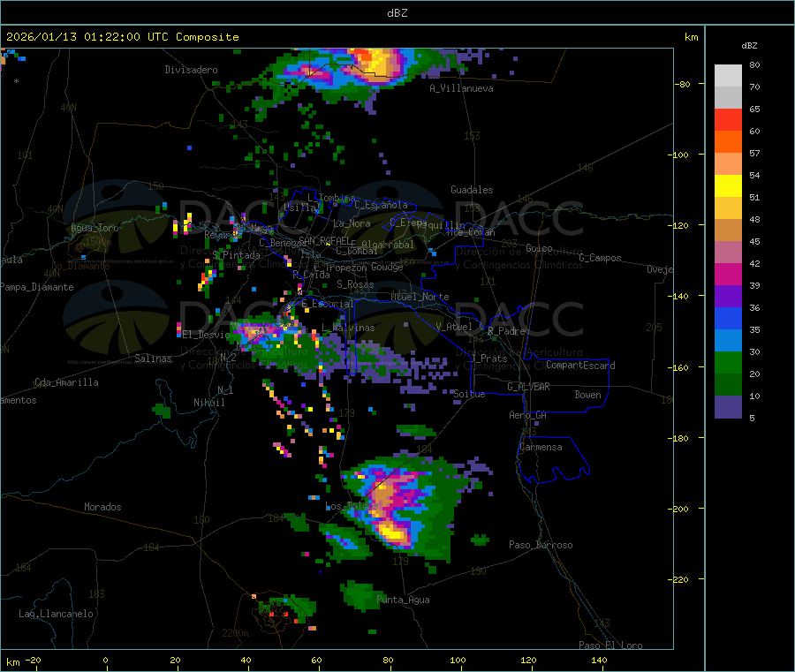Click the 'SAN_RAFAEL' map label
Screen dimensions: 795x672
324,240
